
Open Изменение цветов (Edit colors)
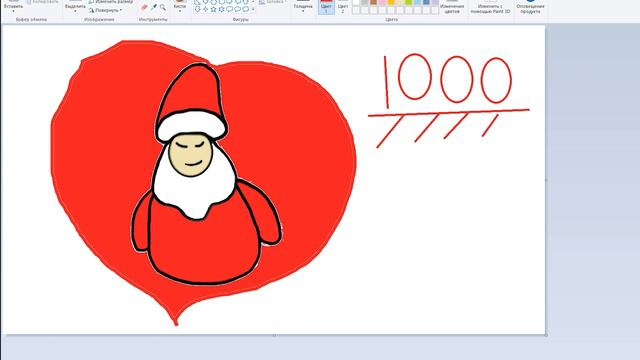coord(452,7)
